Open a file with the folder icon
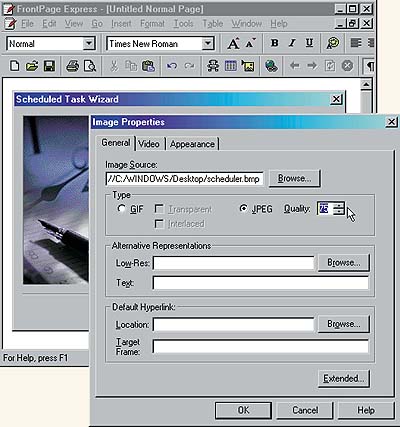This screenshot has width=400, height=427. click(x=32, y=66)
